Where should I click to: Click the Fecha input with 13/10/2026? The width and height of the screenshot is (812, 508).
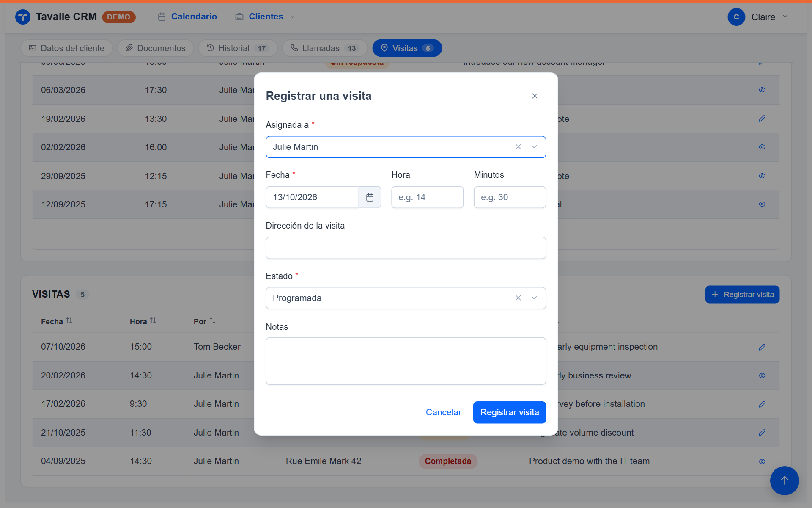(x=312, y=197)
